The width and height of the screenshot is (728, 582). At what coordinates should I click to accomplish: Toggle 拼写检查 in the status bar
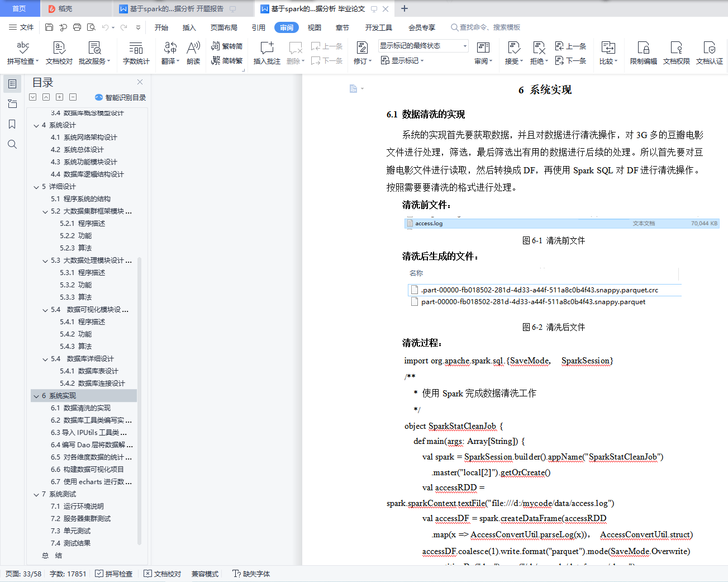coord(114,574)
